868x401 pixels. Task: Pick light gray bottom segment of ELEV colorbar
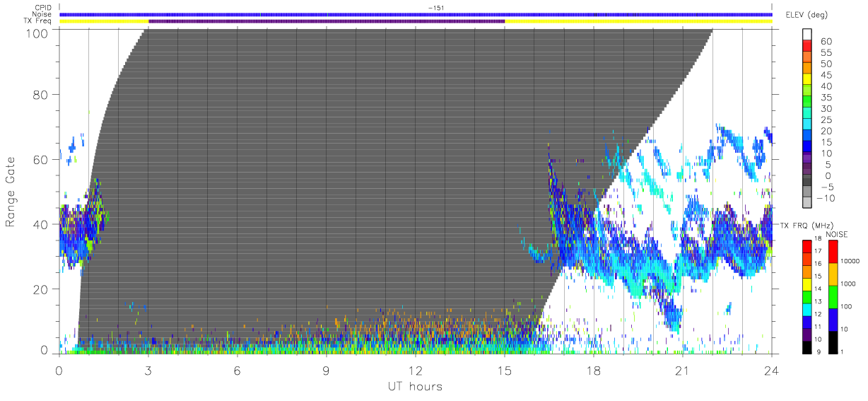807,204
